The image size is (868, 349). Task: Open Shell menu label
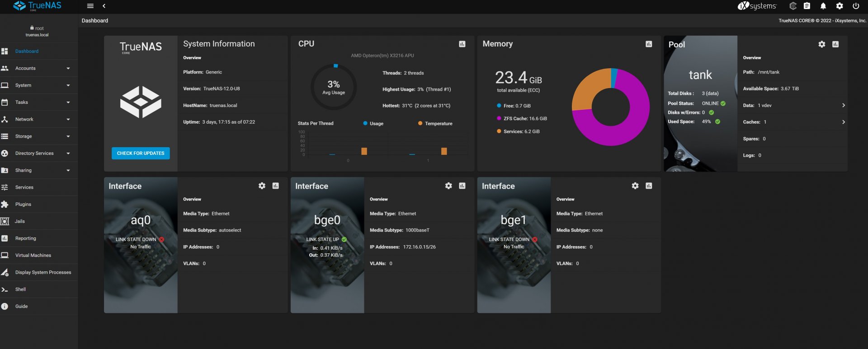(x=20, y=289)
